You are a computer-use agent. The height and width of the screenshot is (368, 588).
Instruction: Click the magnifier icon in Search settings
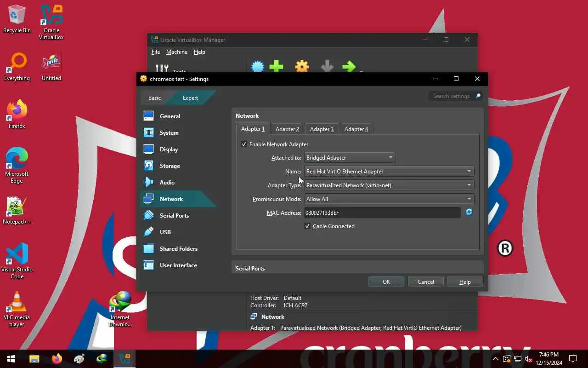click(x=478, y=96)
